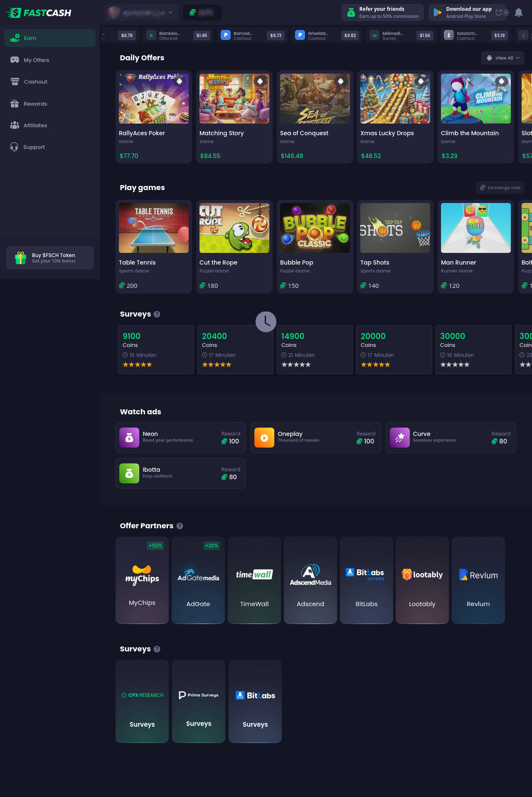
Task: Click the Neon ad icon
Action: 129,438
